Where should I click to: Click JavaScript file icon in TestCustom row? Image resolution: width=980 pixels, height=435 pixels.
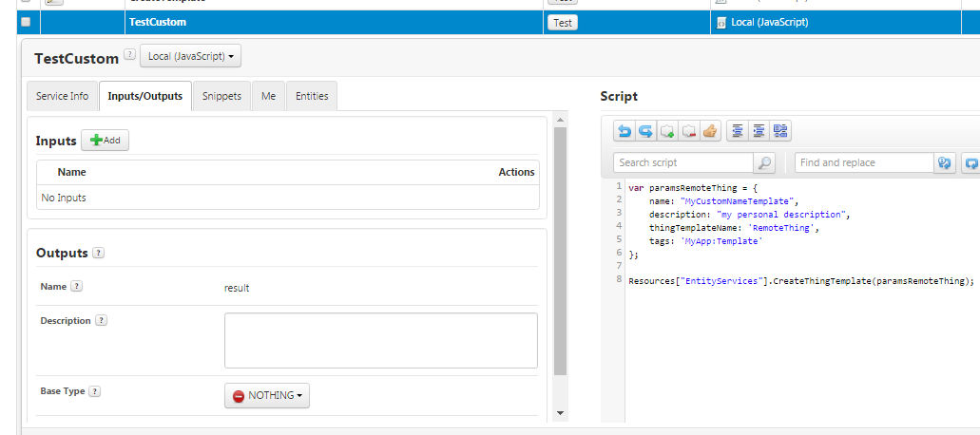tap(721, 23)
